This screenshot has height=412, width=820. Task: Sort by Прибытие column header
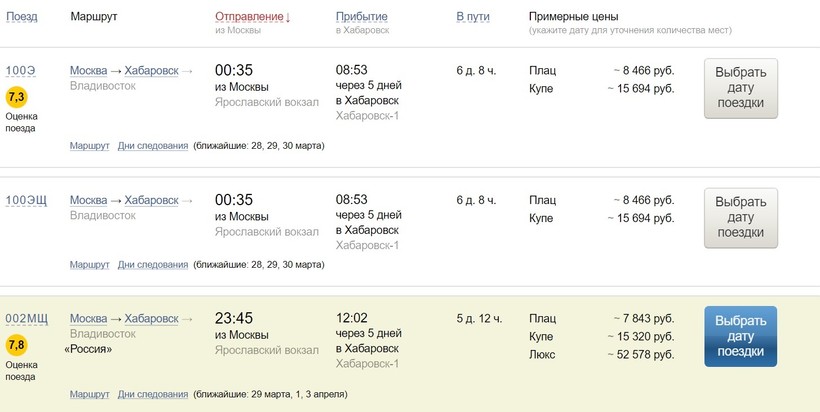coord(362,17)
